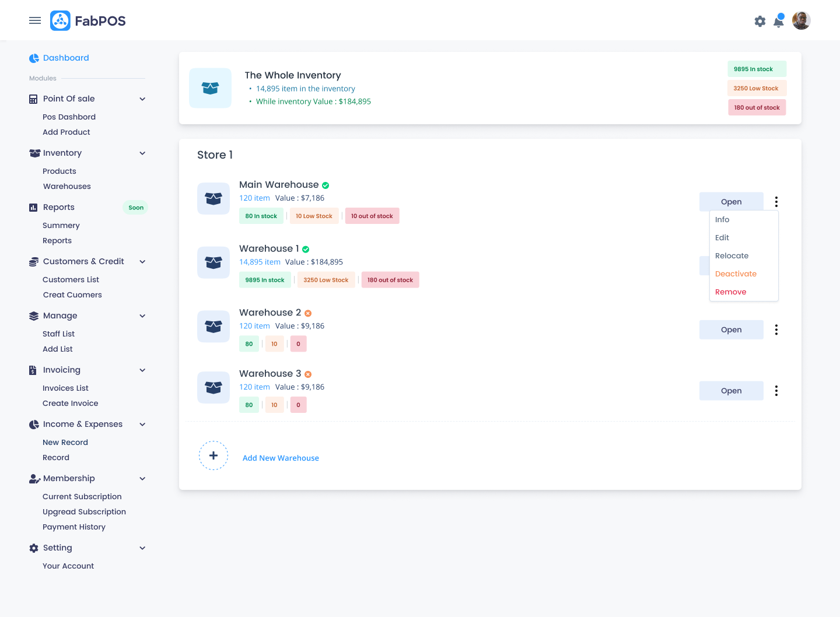Click Add New Warehouse link

pyautogui.click(x=281, y=458)
